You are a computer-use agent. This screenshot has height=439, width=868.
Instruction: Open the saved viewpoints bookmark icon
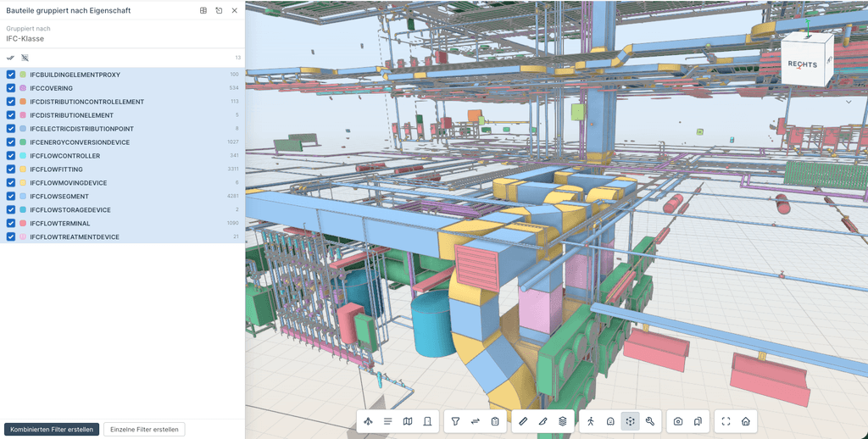click(698, 421)
